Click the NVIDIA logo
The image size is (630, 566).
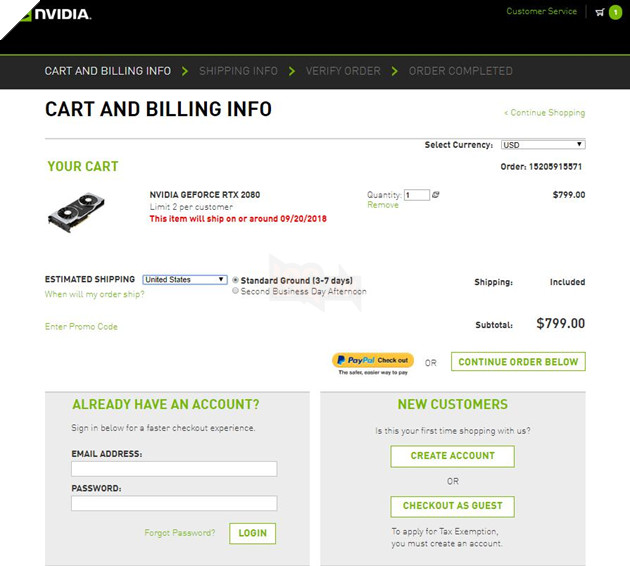click(x=48, y=14)
